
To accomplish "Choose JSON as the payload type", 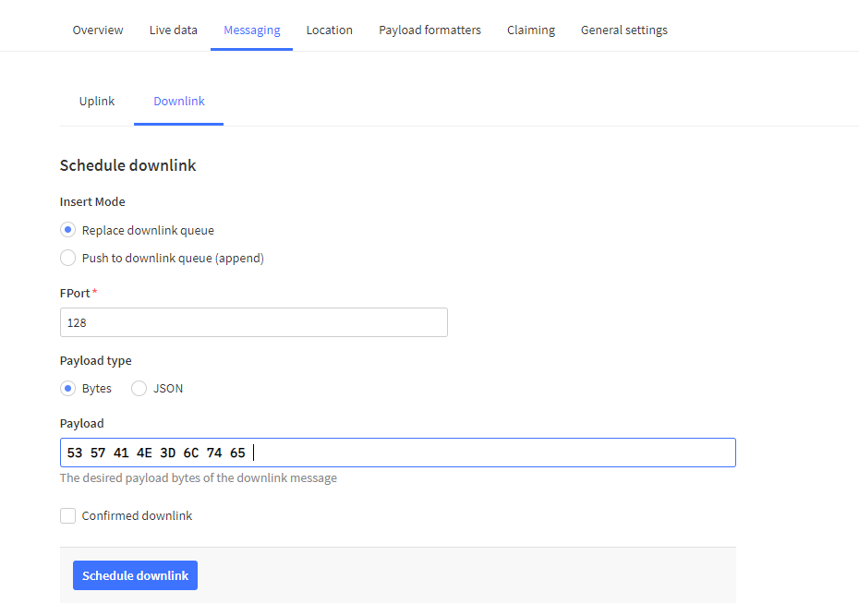I will pyautogui.click(x=139, y=389).
